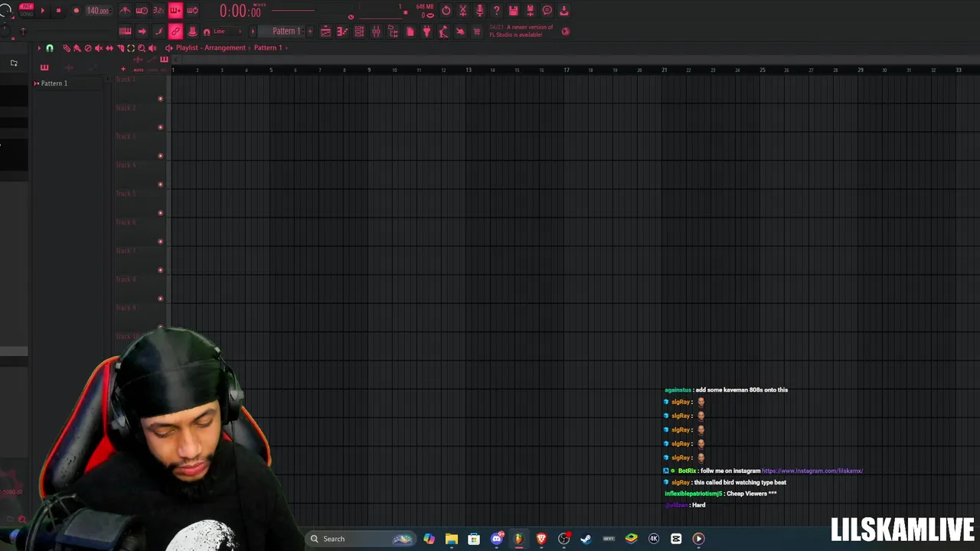Mute Track 6 using its dot
980x551 pixels.
click(160, 242)
